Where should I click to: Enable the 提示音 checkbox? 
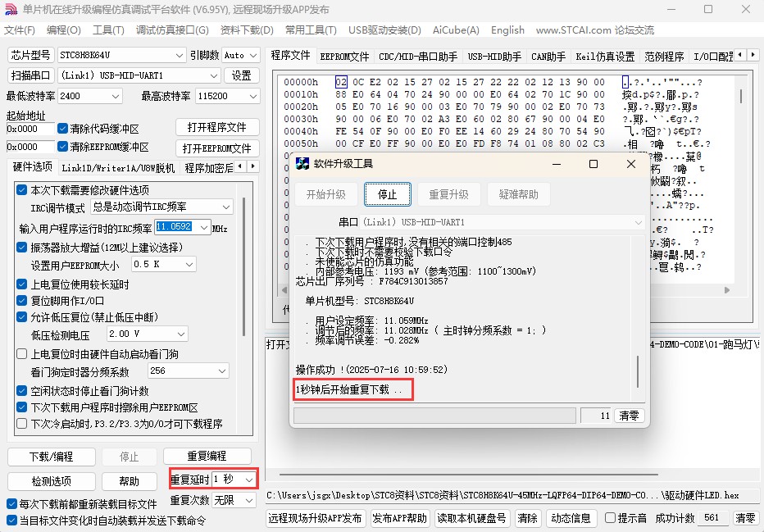(x=610, y=518)
